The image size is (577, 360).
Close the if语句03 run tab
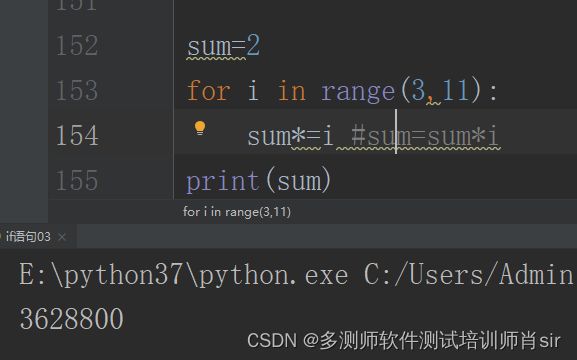pos(62,237)
